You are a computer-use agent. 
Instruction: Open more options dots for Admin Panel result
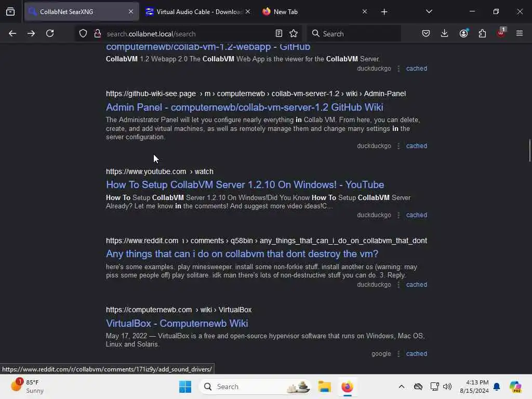[398, 146]
